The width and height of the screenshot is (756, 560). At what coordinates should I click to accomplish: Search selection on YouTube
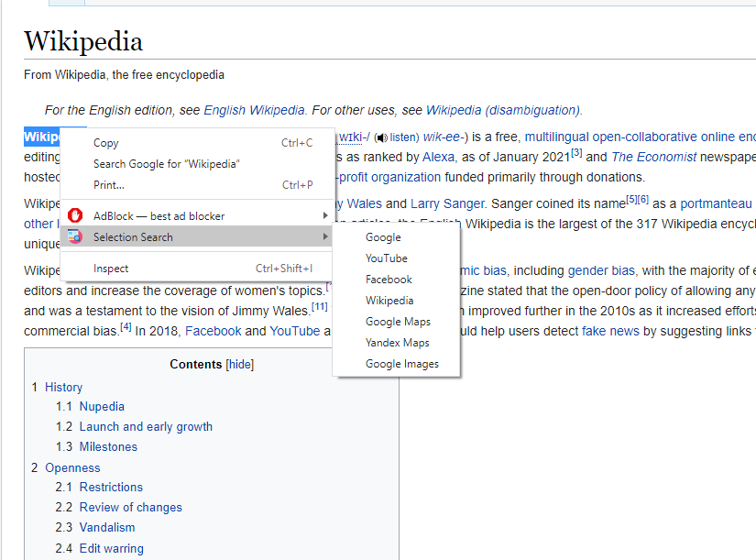387,258
